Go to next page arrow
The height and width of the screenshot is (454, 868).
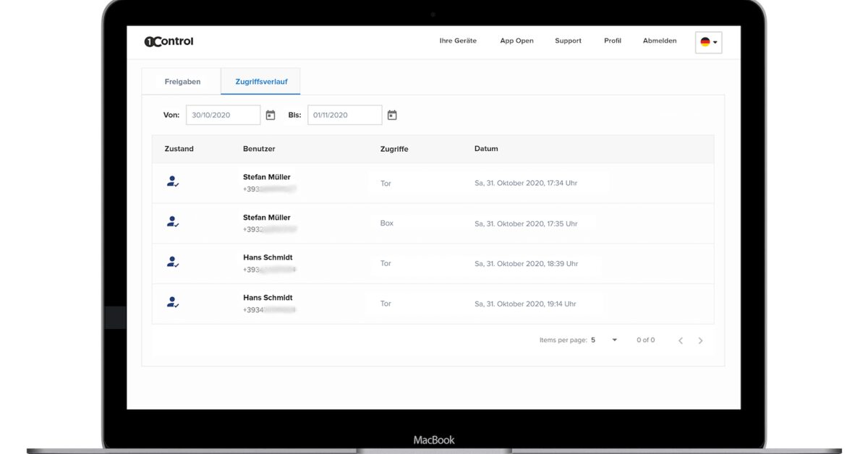(700, 340)
